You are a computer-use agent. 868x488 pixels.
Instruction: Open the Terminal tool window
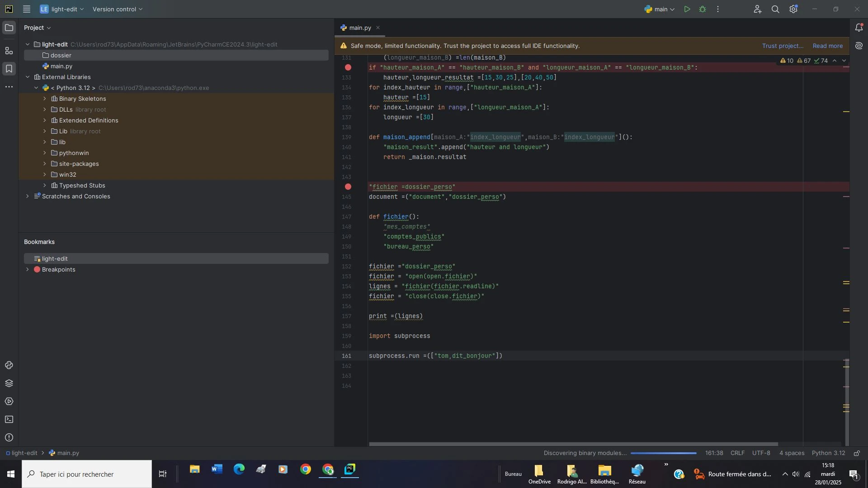(9, 419)
